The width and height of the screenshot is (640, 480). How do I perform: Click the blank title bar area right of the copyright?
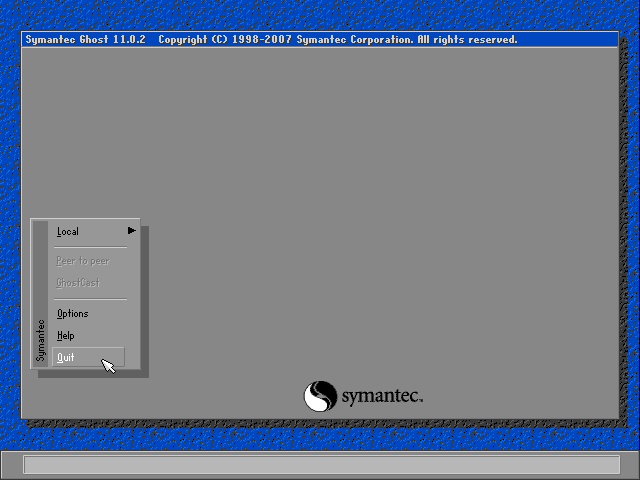tap(570, 40)
